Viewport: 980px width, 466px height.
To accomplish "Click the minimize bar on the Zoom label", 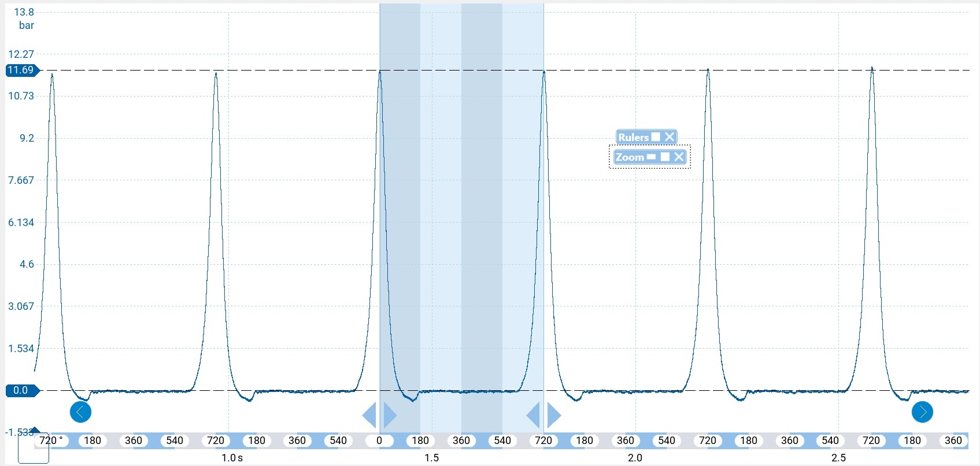I will tap(651, 157).
